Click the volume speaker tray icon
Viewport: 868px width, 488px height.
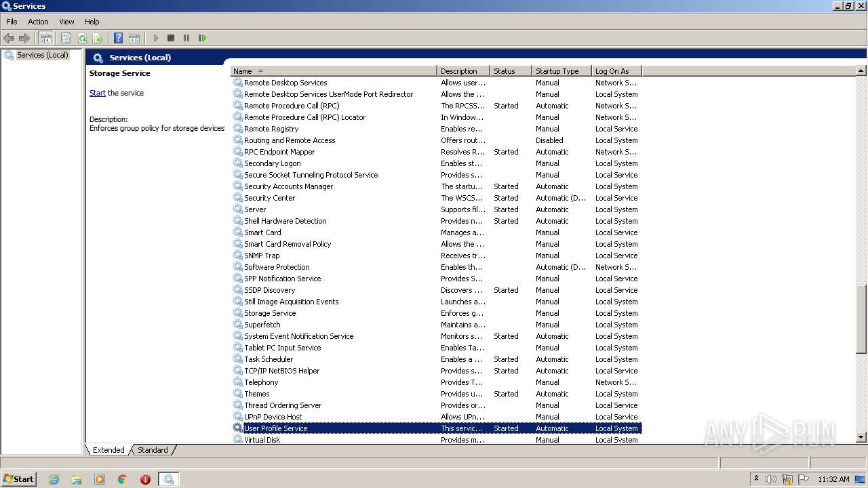[x=771, y=479]
